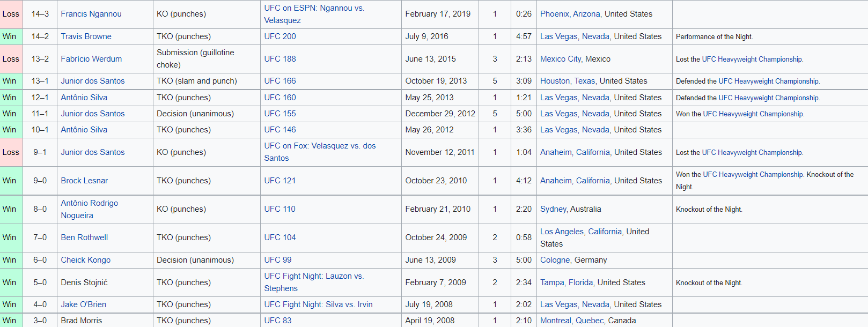Open UFC Heavyweight Championship link in UFC 166 row
Viewport: 868px width, 327px height.
pyautogui.click(x=769, y=81)
